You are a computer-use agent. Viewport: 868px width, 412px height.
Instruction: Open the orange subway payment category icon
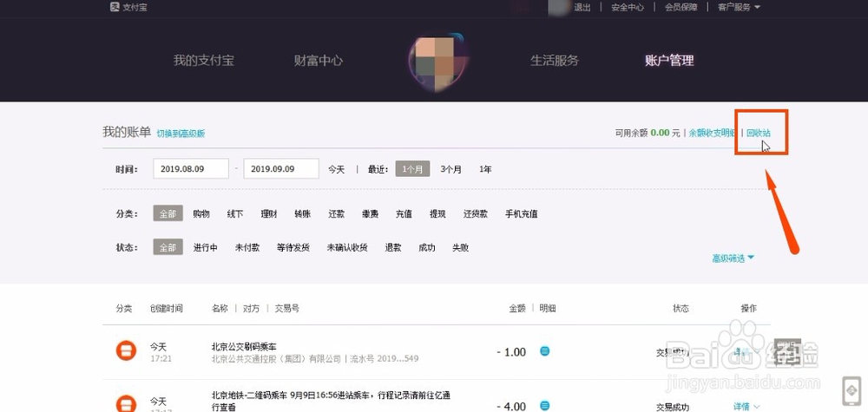126,403
